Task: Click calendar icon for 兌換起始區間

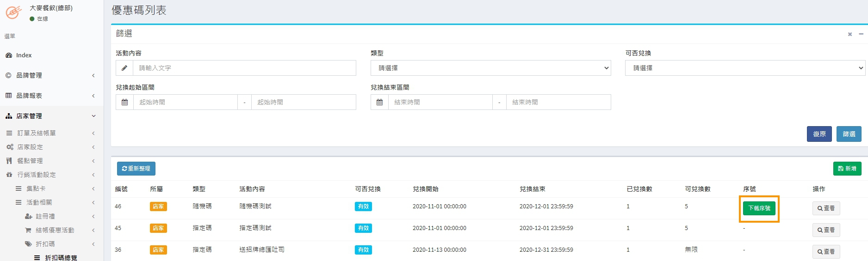Action: pos(124,102)
